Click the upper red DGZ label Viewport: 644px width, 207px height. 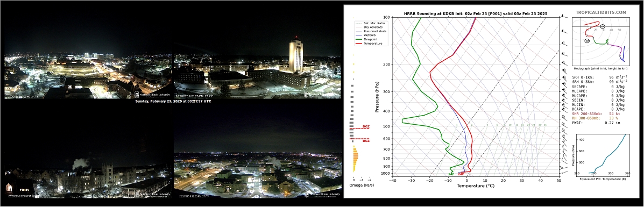tap(366, 126)
